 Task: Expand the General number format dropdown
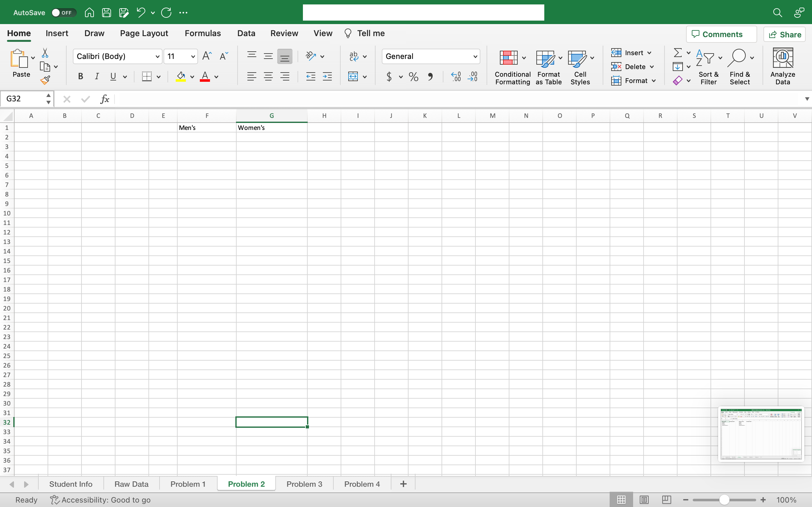click(x=475, y=56)
